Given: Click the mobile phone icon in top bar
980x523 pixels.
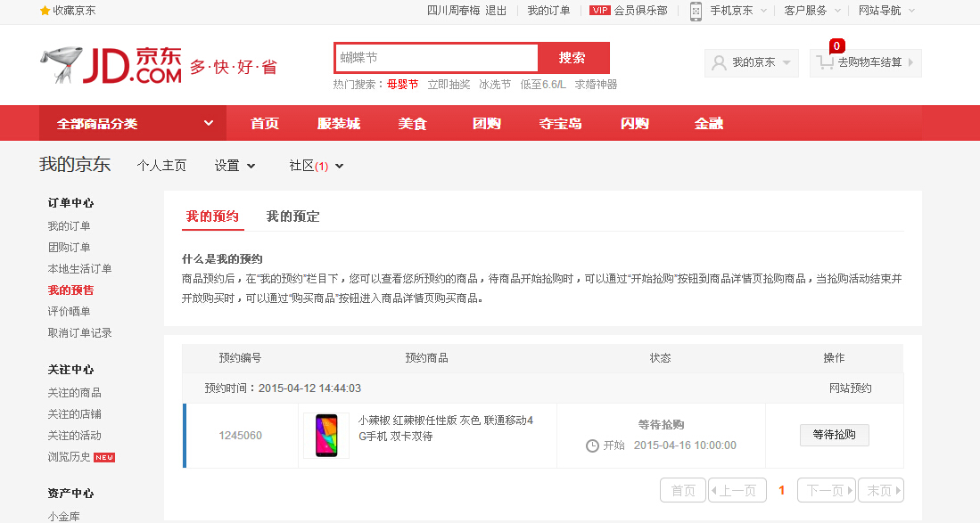Looking at the screenshot, I should [x=696, y=11].
